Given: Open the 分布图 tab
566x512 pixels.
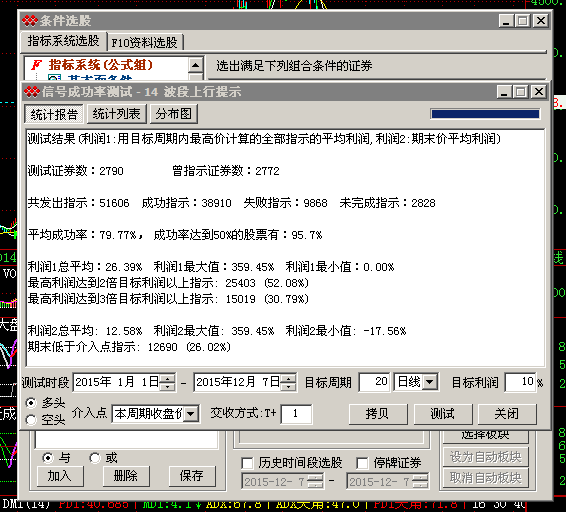Looking at the screenshot, I should point(173,114).
